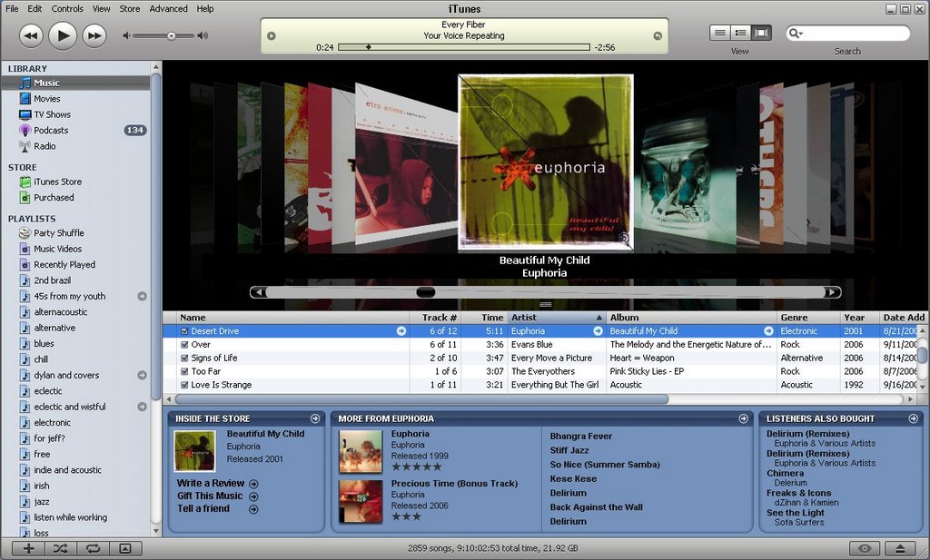This screenshot has width=930, height=560.
Task: Sort songs by the Name column
Action: (293, 318)
